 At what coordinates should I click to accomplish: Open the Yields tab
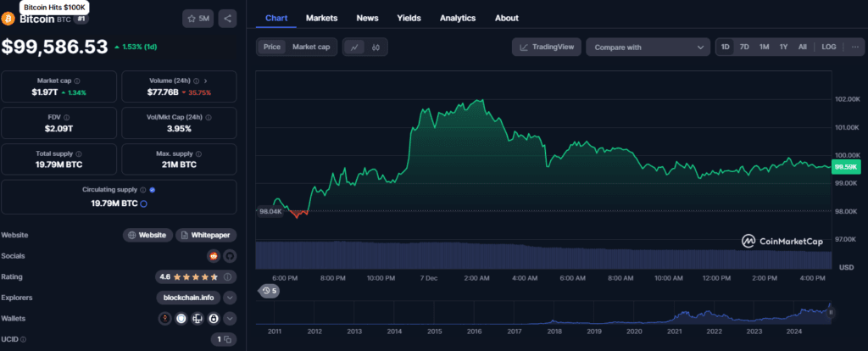click(409, 18)
